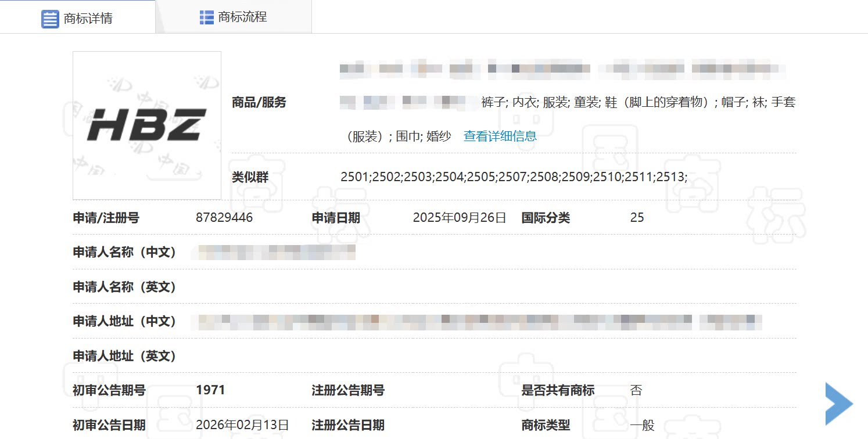Click international class value 25

[x=637, y=218]
